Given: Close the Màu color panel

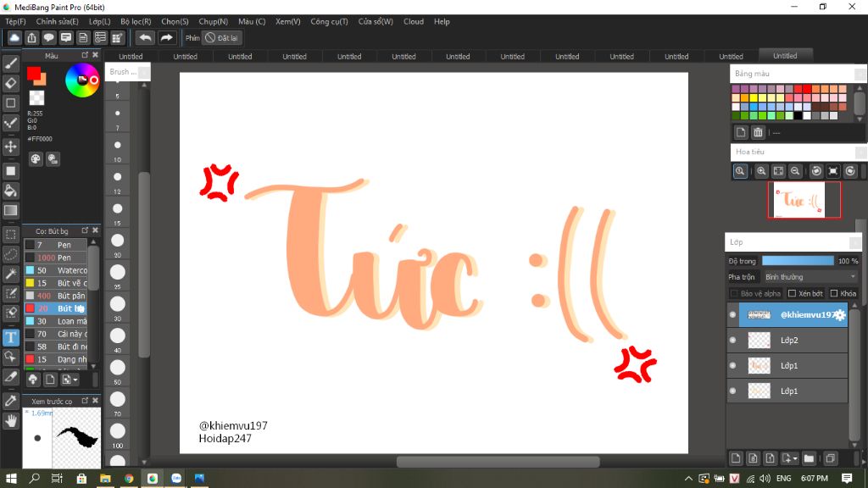Looking at the screenshot, I should [x=95, y=55].
